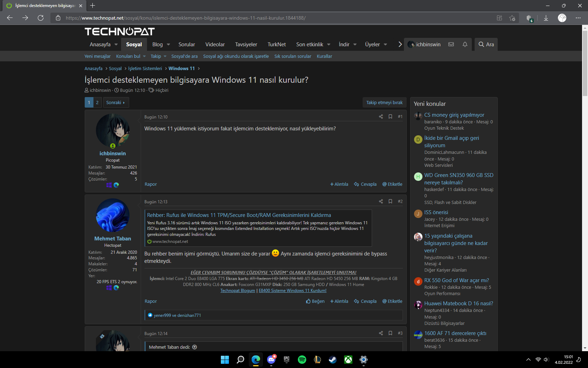Bookmark post #2
The width and height of the screenshot is (588, 368).
pyautogui.click(x=390, y=202)
